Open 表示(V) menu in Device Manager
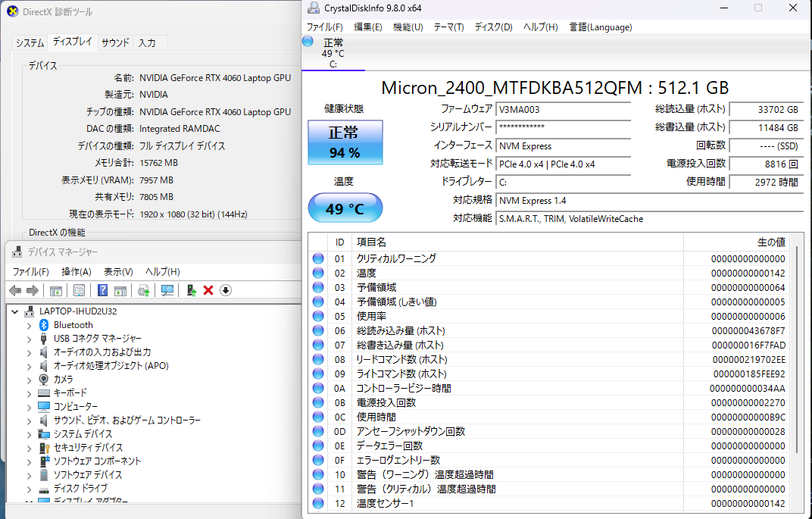This screenshot has width=812, height=519. coord(119,271)
